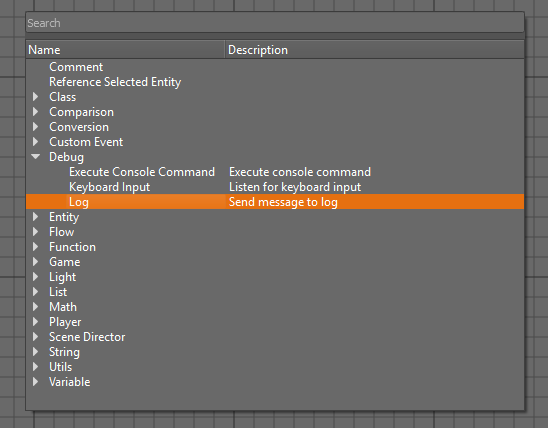Image resolution: width=548 pixels, height=428 pixels.
Task: Expand the Conversion category arrow
Action: (35, 127)
